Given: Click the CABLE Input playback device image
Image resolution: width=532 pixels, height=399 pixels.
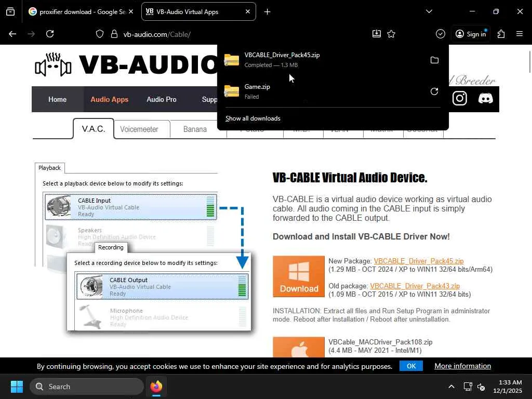Looking at the screenshot, I should (x=59, y=206).
